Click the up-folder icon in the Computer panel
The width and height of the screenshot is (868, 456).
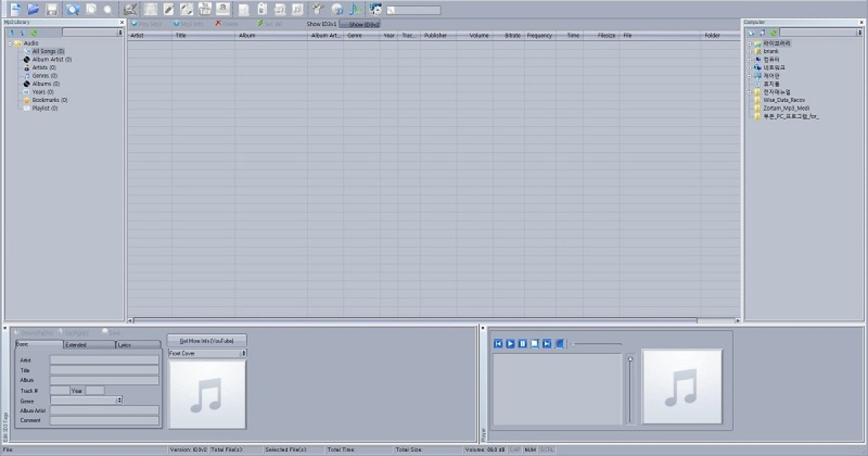click(762, 33)
